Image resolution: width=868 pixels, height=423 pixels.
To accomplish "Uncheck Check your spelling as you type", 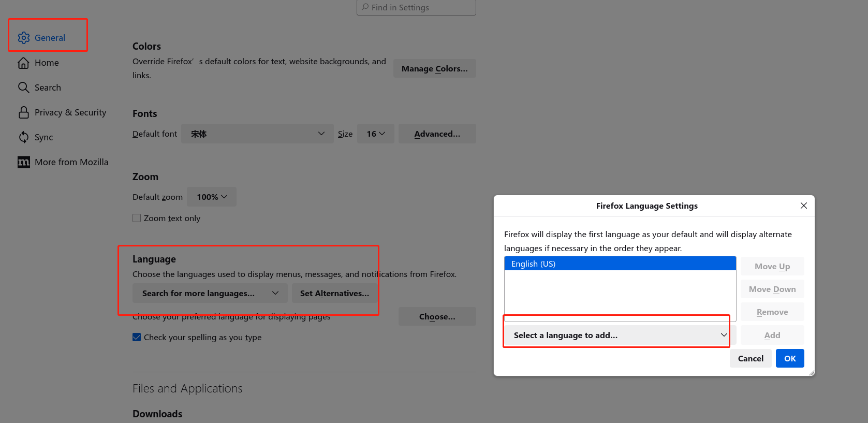I will pos(137,337).
